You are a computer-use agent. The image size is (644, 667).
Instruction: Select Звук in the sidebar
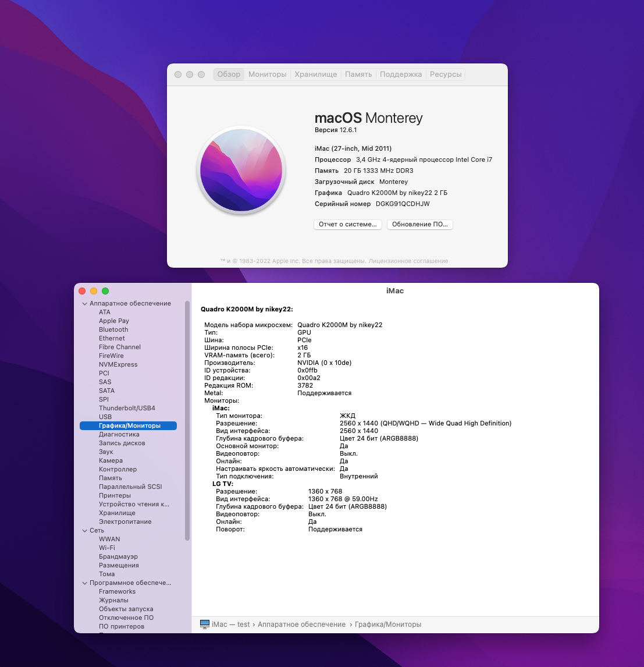pos(106,452)
